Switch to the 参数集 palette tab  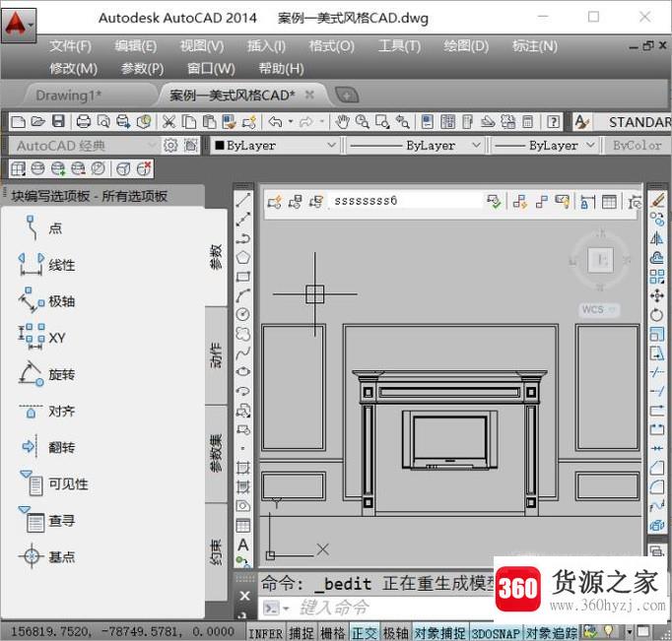point(216,454)
